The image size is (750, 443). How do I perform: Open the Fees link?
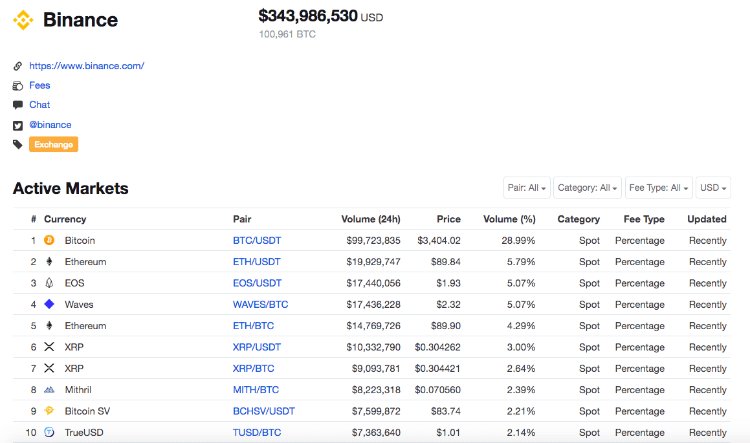coord(40,86)
